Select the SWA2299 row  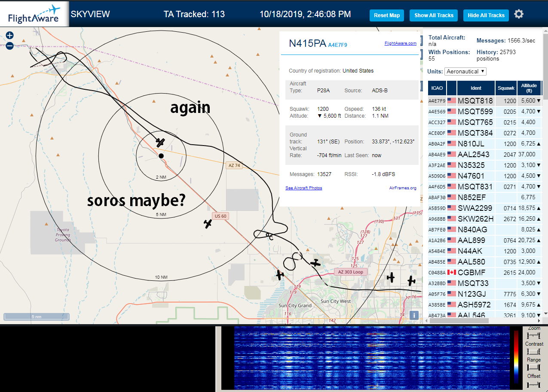tap(485, 208)
